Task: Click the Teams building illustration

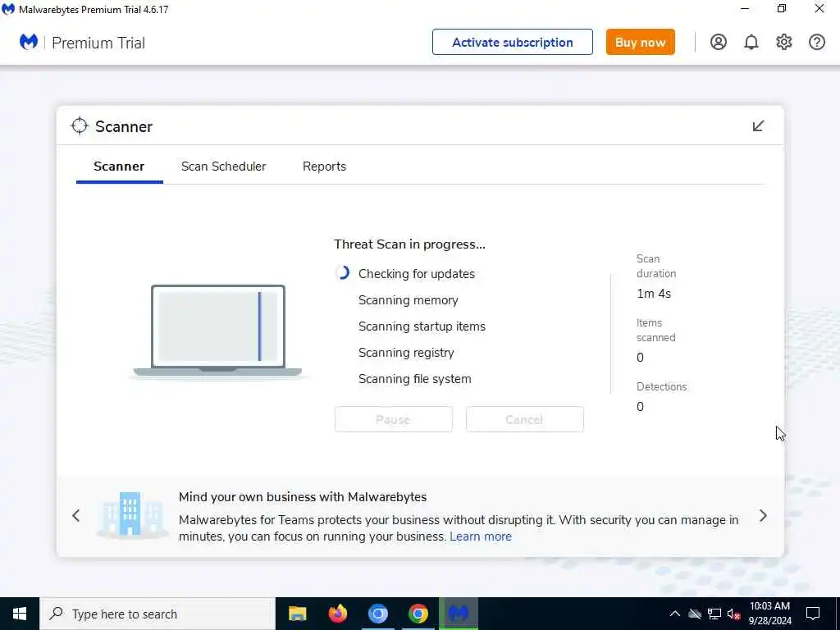Action: tap(130, 515)
